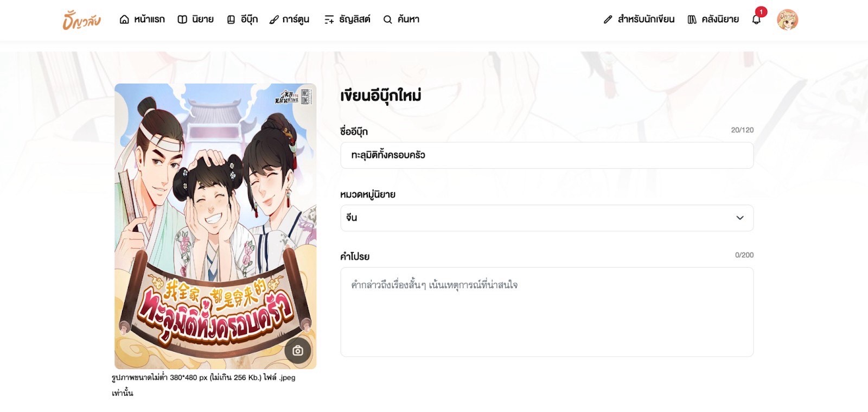Open the อีบุ๊ก menu item
The height and width of the screenshot is (412, 868).
pos(242,20)
